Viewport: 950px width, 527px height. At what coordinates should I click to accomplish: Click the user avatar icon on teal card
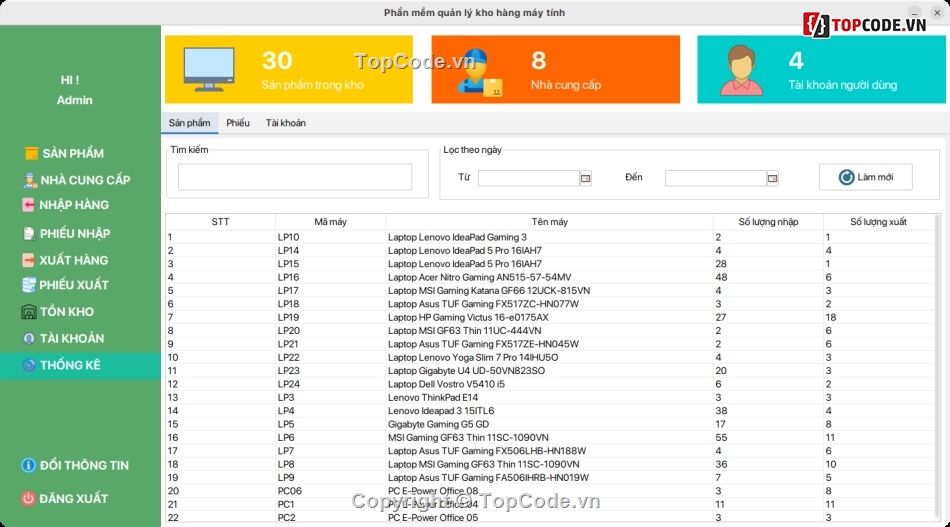coord(741,70)
